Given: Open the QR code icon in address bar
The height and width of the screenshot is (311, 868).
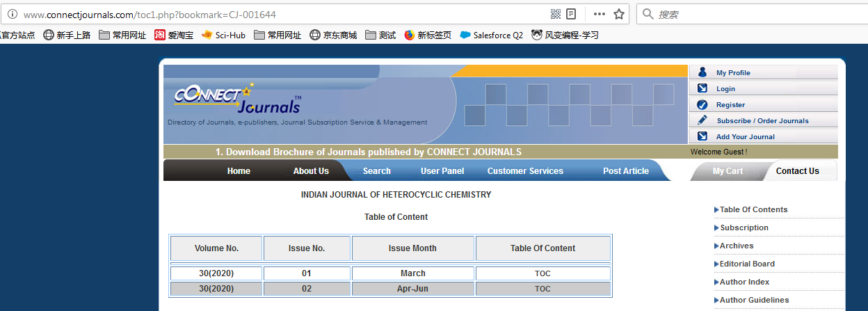Looking at the screenshot, I should [556, 14].
